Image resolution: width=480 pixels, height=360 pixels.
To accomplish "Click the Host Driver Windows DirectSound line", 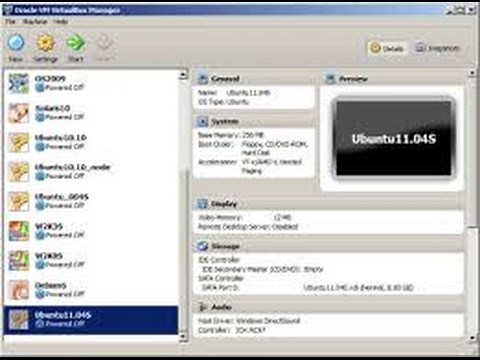I will 249,321.
